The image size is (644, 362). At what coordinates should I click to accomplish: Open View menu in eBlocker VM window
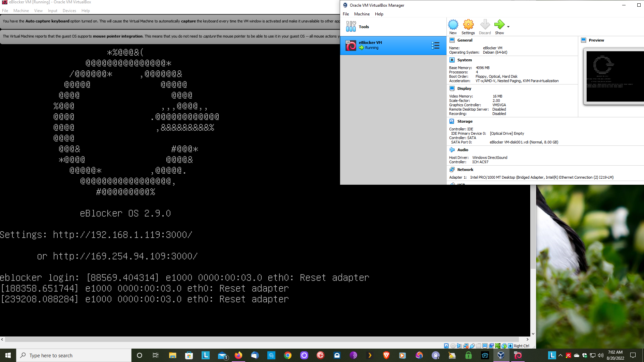point(38,11)
